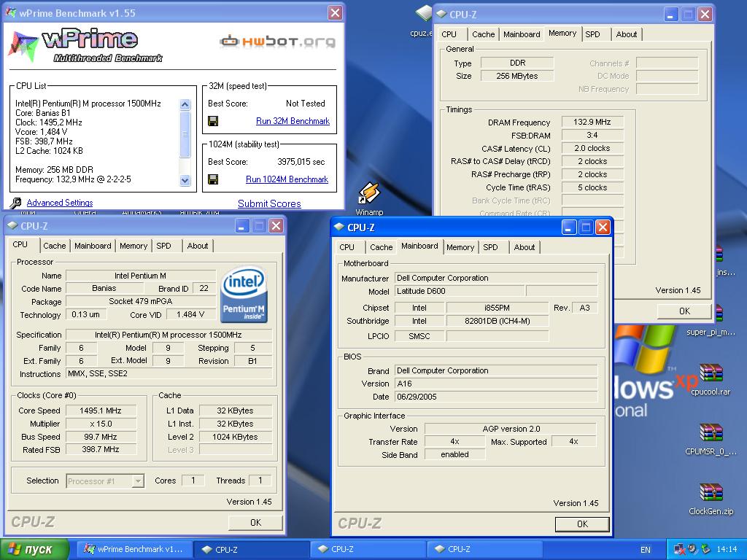The height and width of the screenshot is (560, 747).
Task: Click the Core VID value 1.484 V
Action: coord(190,314)
